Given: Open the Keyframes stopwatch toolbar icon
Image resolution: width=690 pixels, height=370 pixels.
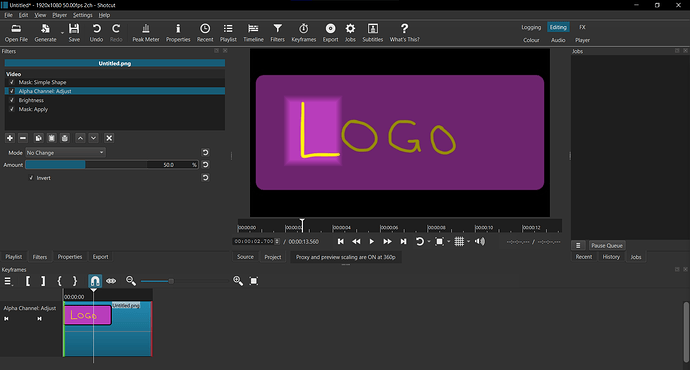Looking at the screenshot, I should pos(304,33).
